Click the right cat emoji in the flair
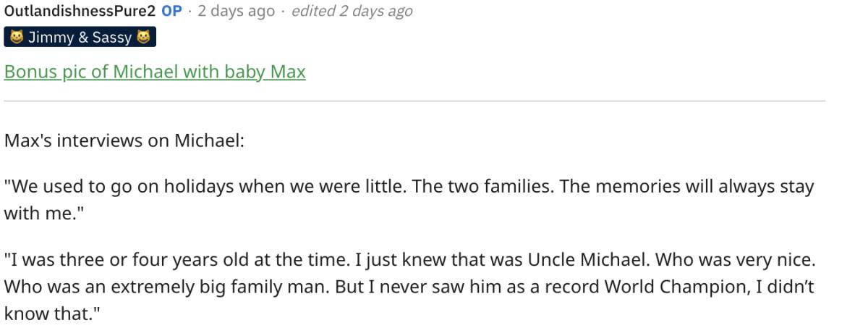 click(143, 38)
